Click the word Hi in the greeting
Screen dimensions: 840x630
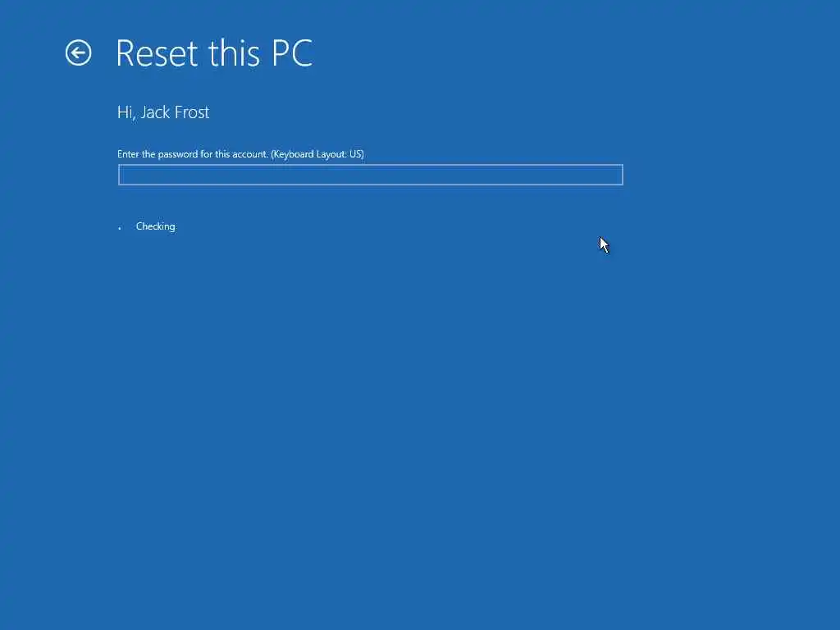tap(126, 112)
